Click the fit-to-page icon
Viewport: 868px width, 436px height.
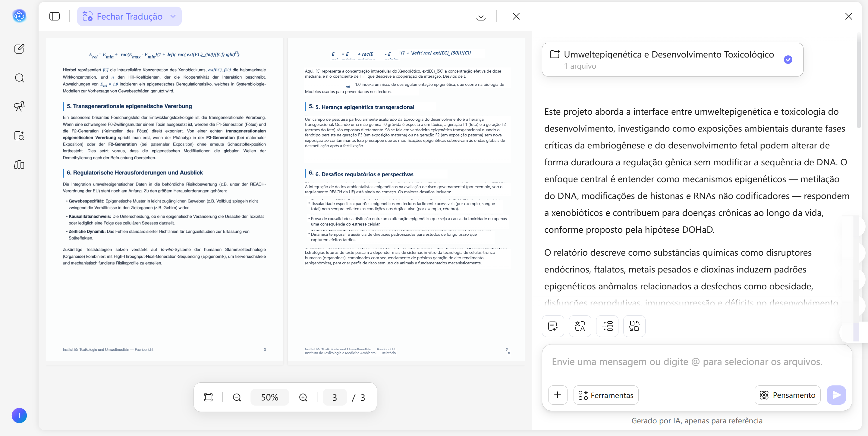208,397
